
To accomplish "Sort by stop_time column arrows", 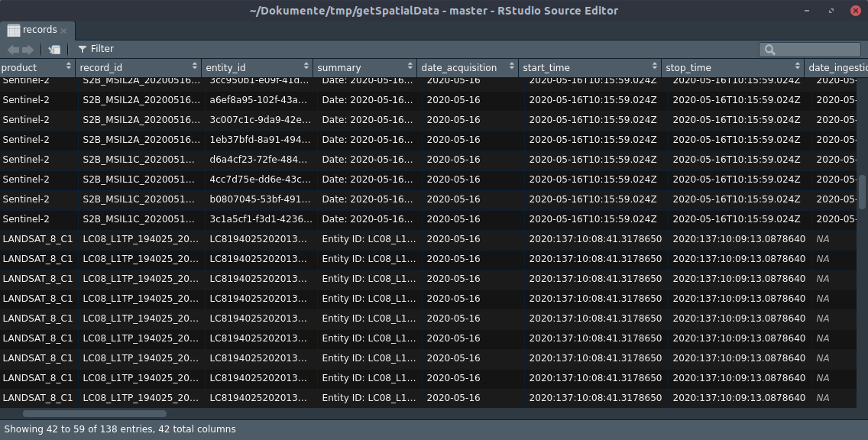I will tap(797, 67).
